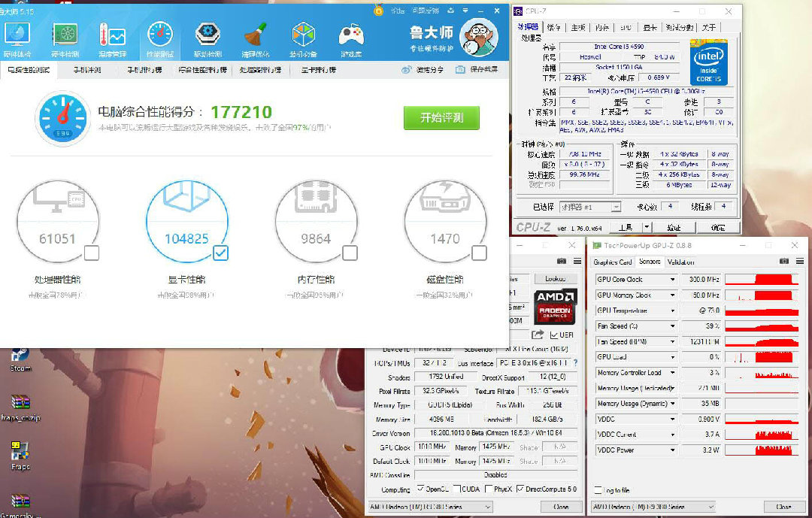Switch to Graphics Card tab in GPU-Z

(x=613, y=262)
